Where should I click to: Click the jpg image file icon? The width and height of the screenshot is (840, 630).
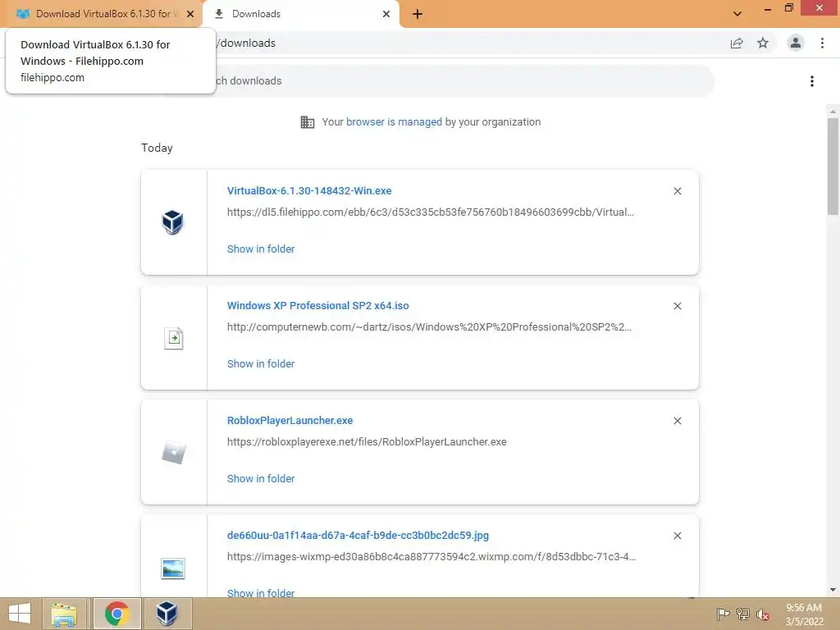[x=173, y=568]
